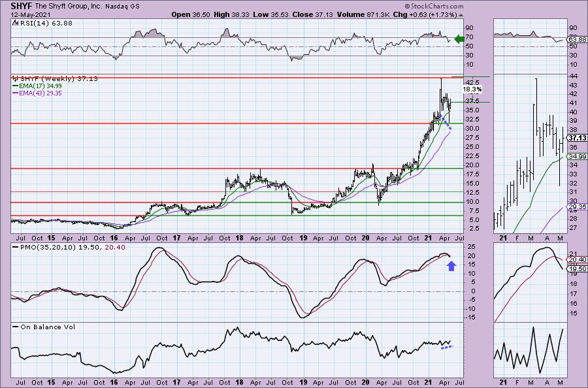The width and height of the screenshot is (588, 388).
Task: Click the boxed 20.40 PMO signal tag
Action: coord(578,259)
